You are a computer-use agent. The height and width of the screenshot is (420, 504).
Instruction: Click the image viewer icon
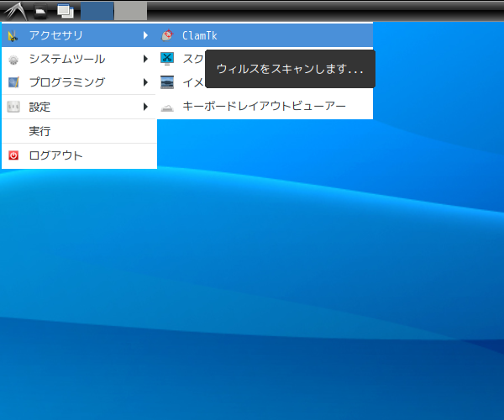(x=167, y=82)
